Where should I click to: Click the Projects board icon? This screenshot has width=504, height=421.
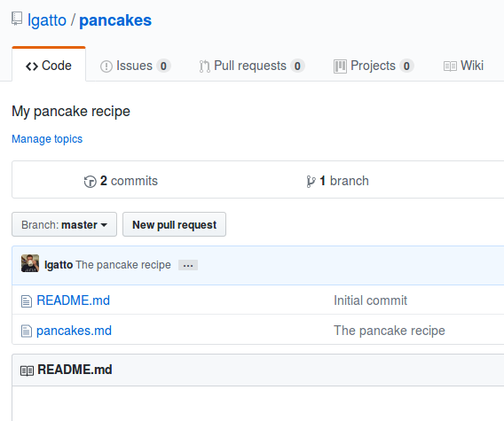click(x=340, y=66)
